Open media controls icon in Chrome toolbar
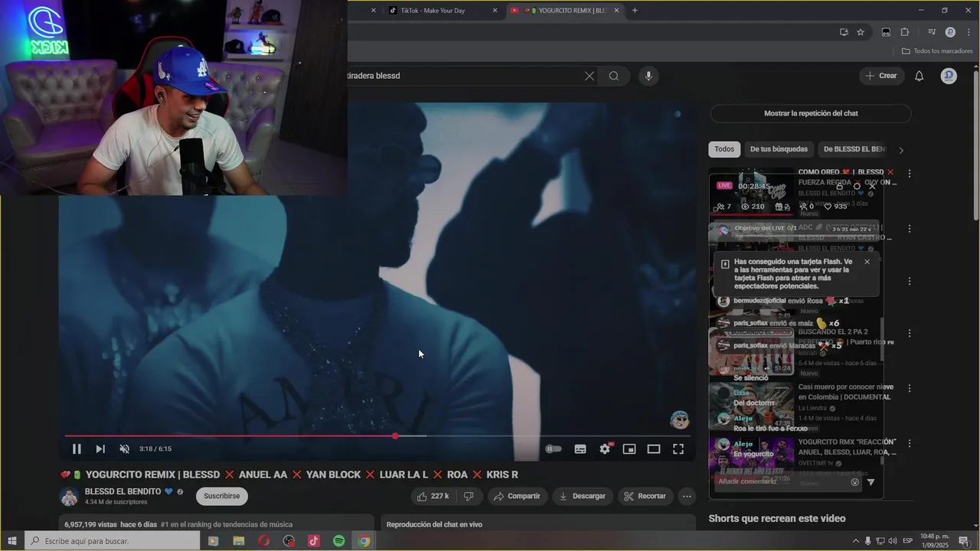 click(932, 32)
